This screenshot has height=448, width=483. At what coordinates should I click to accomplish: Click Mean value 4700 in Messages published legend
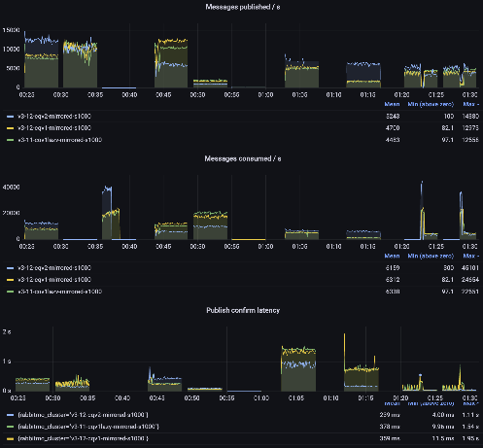pyautogui.click(x=393, y=128)
